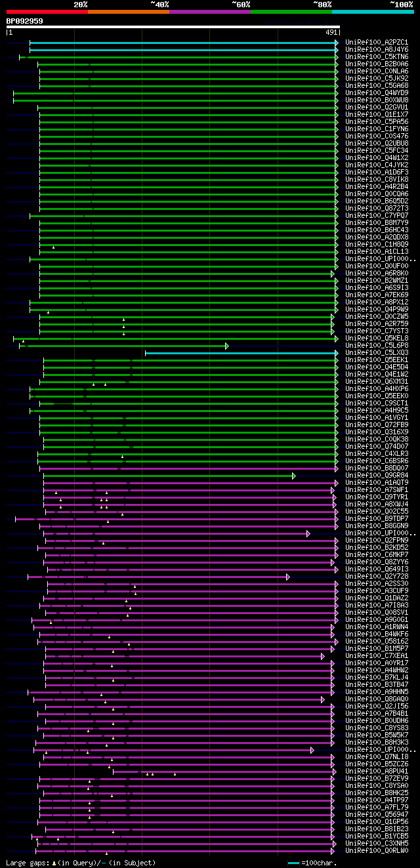Screen dimensions: 420x868
Task: Click the purple alignment bar for Q2Y728
Action: click(x=157, y=576)
